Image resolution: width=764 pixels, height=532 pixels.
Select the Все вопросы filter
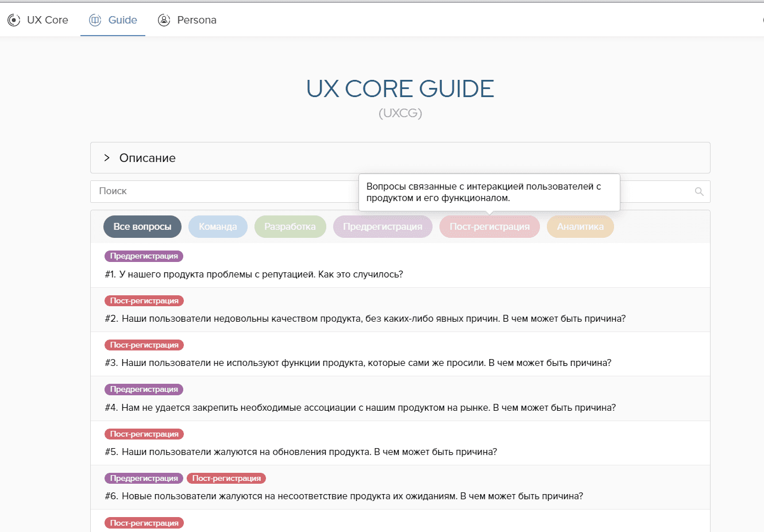(x=142, y=226)
